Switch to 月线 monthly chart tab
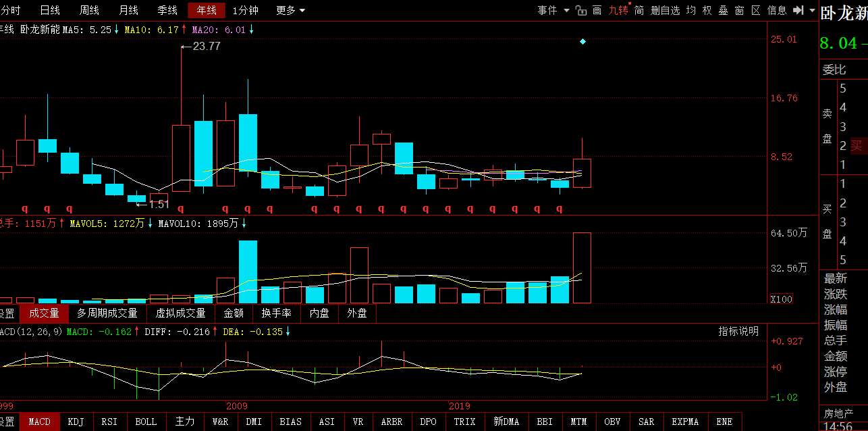 coord(128,10)
